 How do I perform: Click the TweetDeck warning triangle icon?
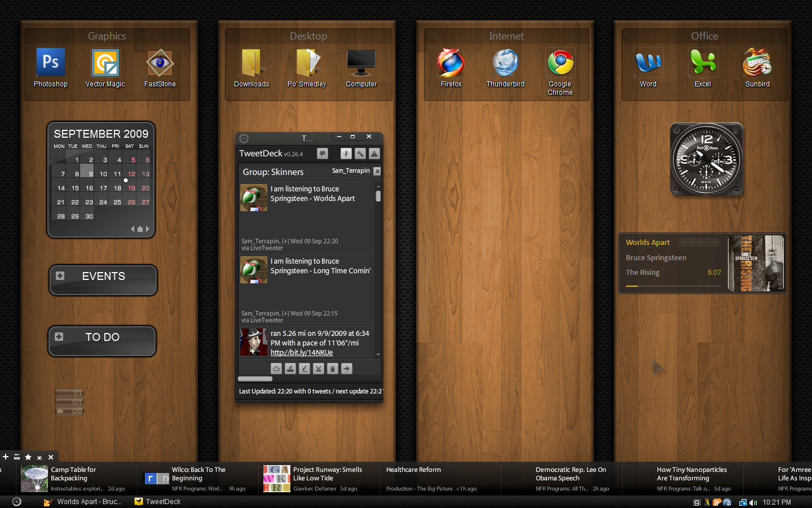click(374, 154)
